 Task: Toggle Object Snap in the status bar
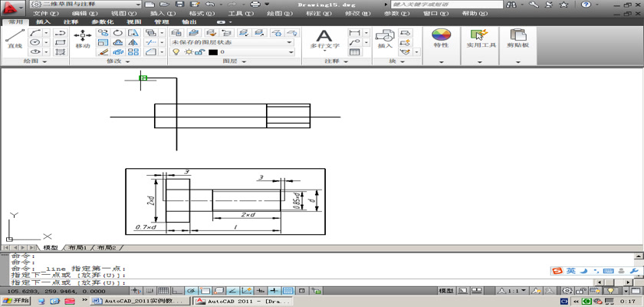(x=205, y=291)
